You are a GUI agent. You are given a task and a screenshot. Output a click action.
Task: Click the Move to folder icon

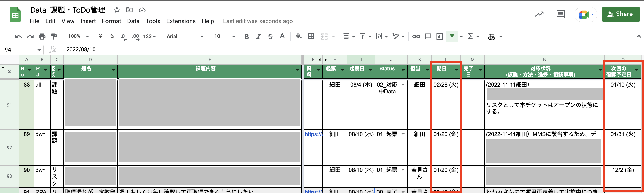(129, 10)
